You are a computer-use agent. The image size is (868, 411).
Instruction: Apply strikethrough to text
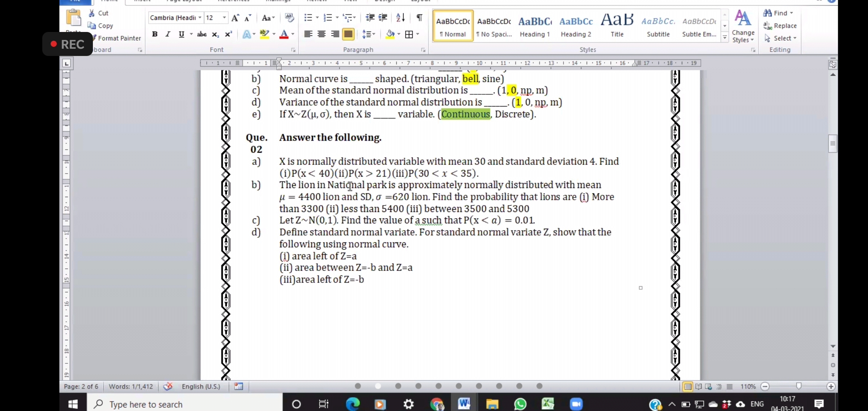[201, 34]
